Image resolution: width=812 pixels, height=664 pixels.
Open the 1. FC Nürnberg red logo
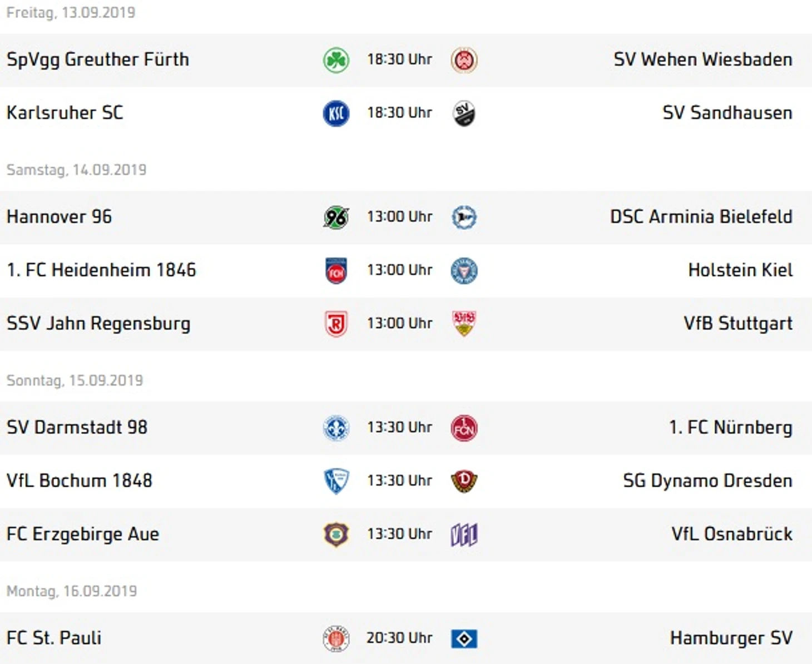pos(464,428)
